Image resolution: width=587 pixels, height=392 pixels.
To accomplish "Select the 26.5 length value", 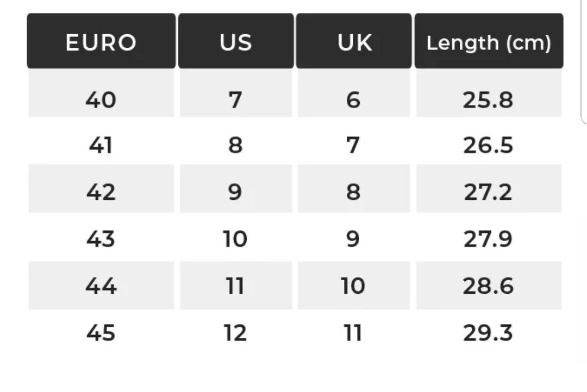I will (x=488, y=146).
